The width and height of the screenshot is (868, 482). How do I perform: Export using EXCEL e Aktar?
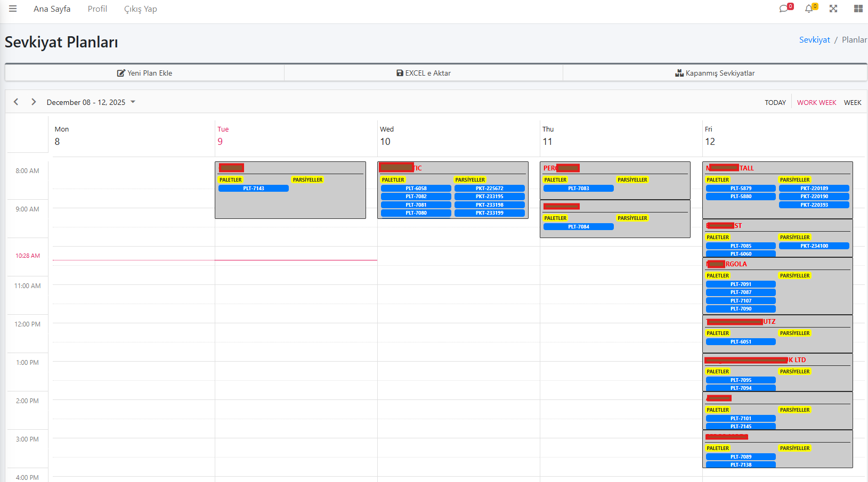(x=424, y=73)
